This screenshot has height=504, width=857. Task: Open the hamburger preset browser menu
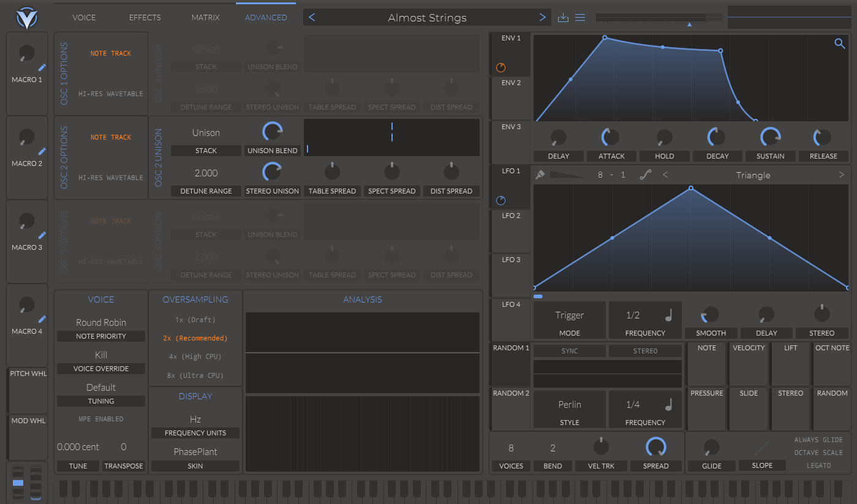pos(580,17)
